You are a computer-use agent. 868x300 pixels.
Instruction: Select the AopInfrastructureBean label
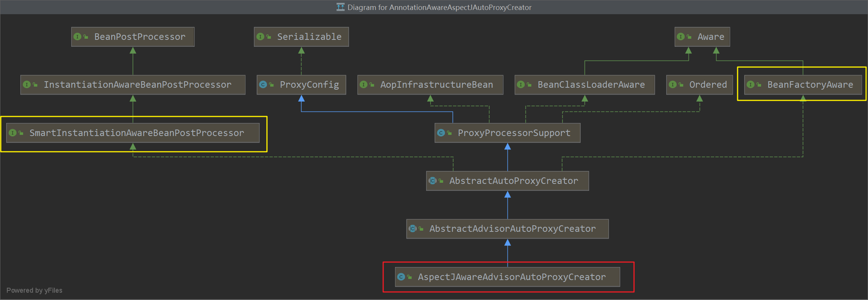[x=436, y=85]
